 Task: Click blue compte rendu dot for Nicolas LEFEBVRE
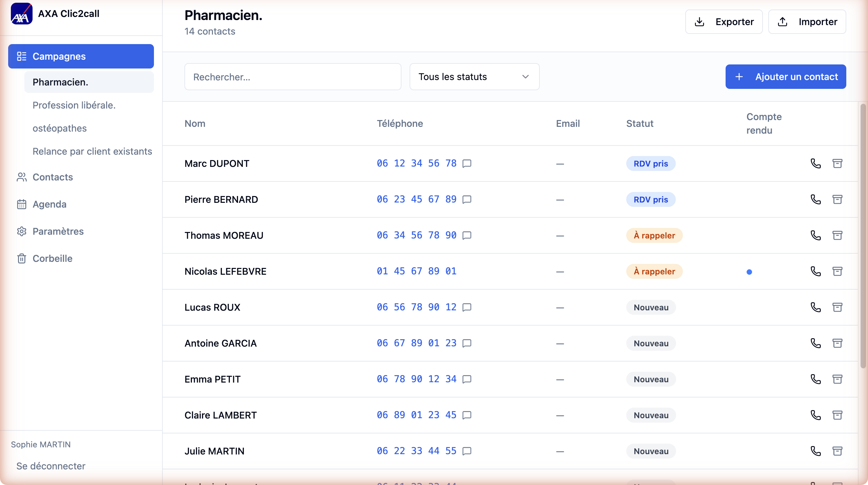[x=749, y=272]
